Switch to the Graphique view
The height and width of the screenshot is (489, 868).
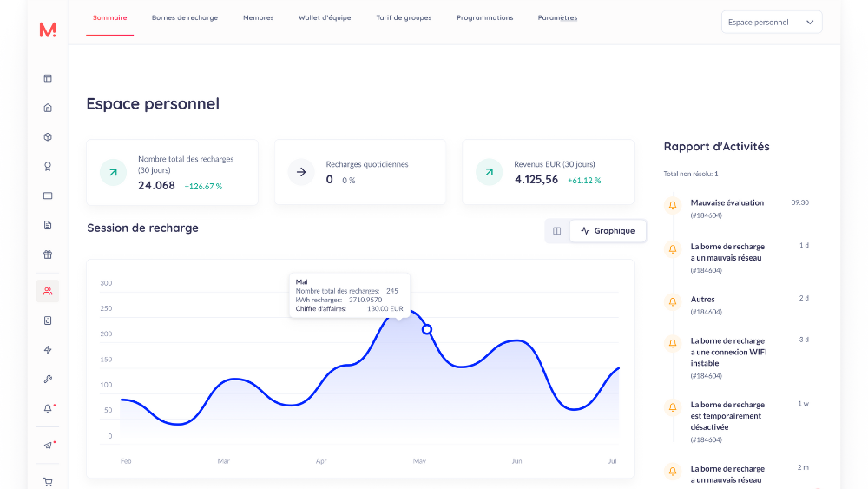coord(608,231)
